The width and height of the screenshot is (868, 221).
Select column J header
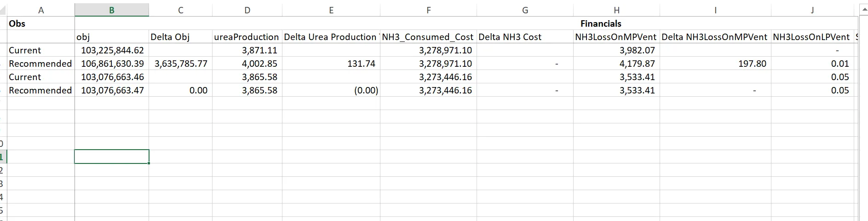click(812, 10)
